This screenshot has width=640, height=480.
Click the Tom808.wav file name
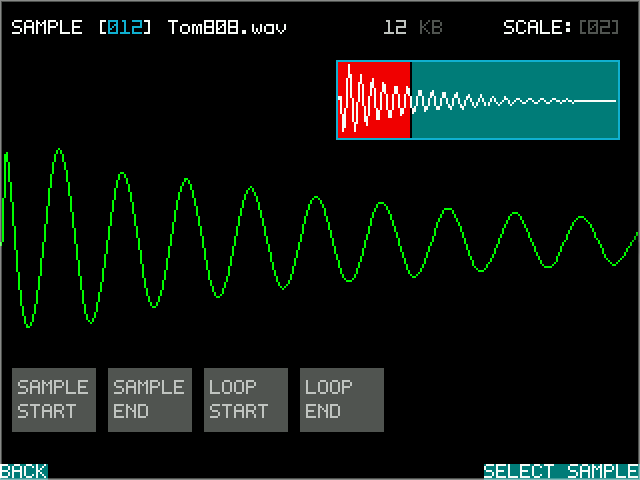coord(227,27)
